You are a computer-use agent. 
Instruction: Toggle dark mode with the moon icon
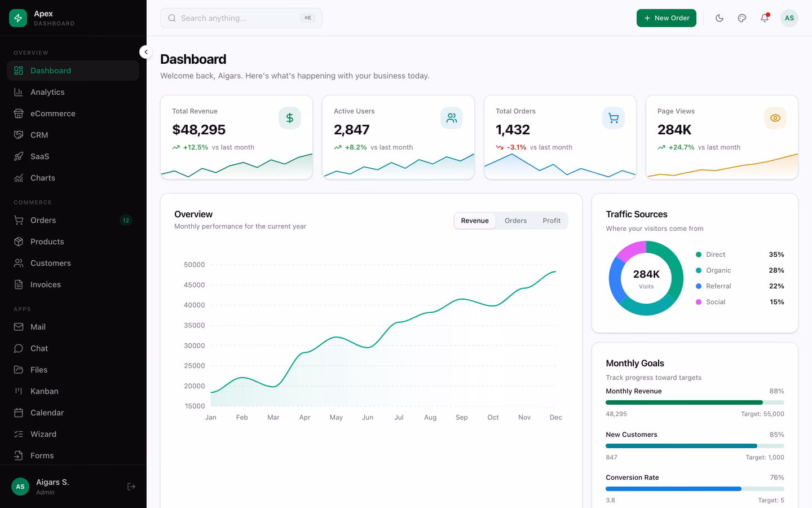pos(720,18)
